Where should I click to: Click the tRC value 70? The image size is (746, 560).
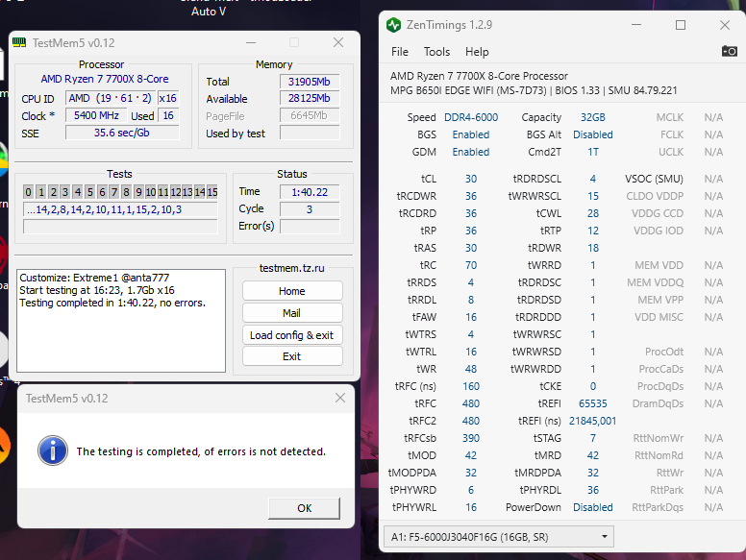coord(471,265)
